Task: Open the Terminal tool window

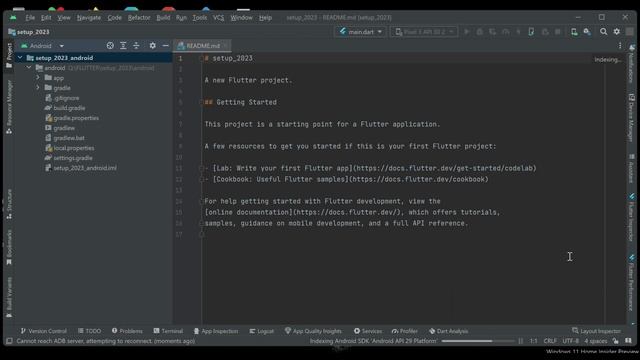Action: 168,331
